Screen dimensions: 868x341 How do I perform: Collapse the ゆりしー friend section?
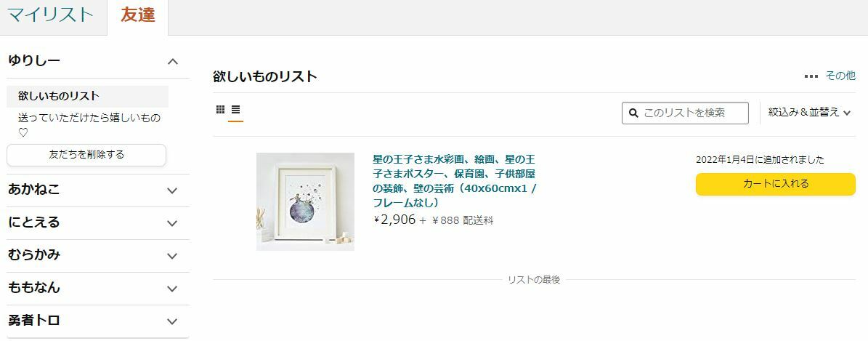tap(173, 61)
